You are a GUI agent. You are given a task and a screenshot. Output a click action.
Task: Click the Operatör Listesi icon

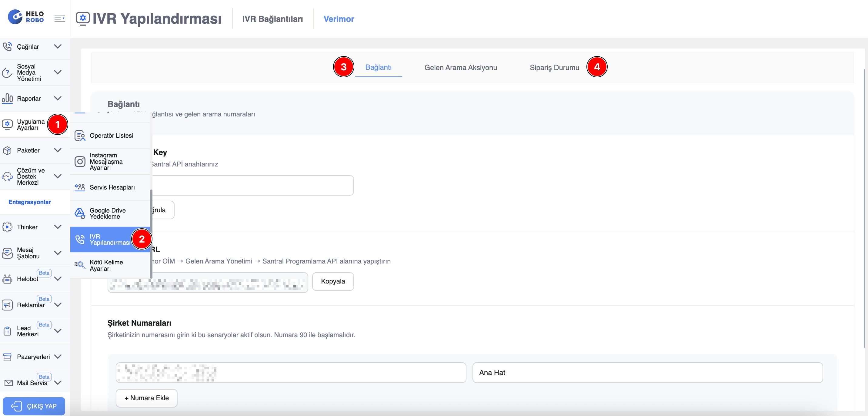[x=80, y=136]
